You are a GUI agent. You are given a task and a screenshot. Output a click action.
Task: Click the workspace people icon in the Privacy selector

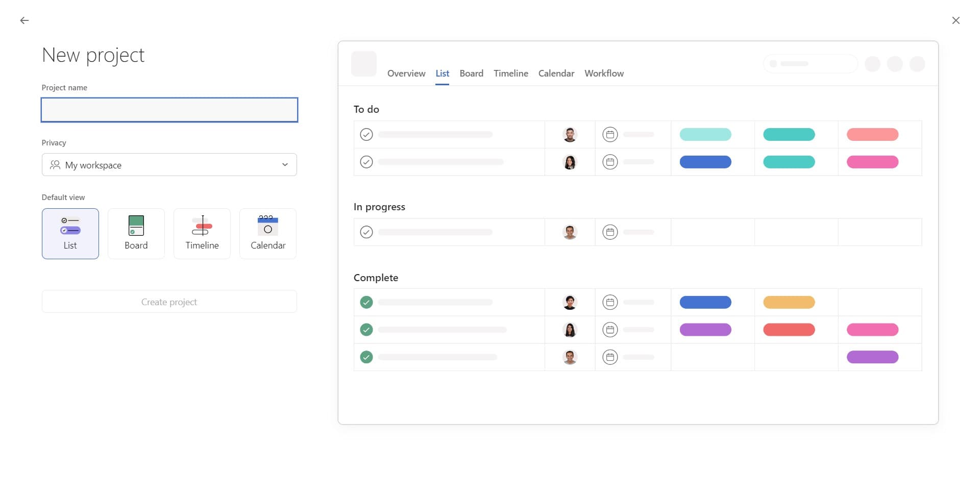(55, 164)
